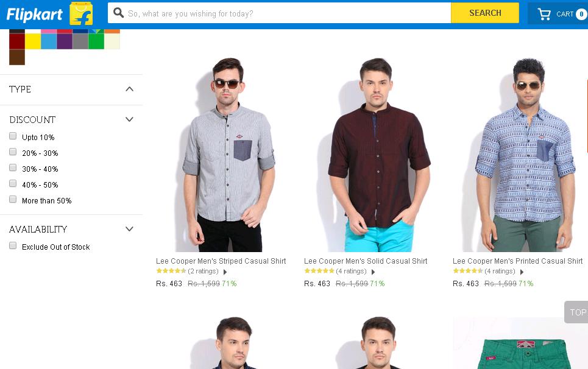Open the Lee Cooper Men's Striped Casual Shirt page
Screen dimensions: 588x369
coord(221,261)
